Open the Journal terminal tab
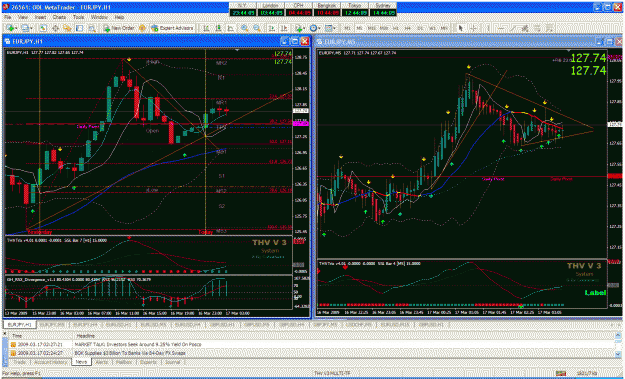Viewport: 625px width, 379px height. 173,362
